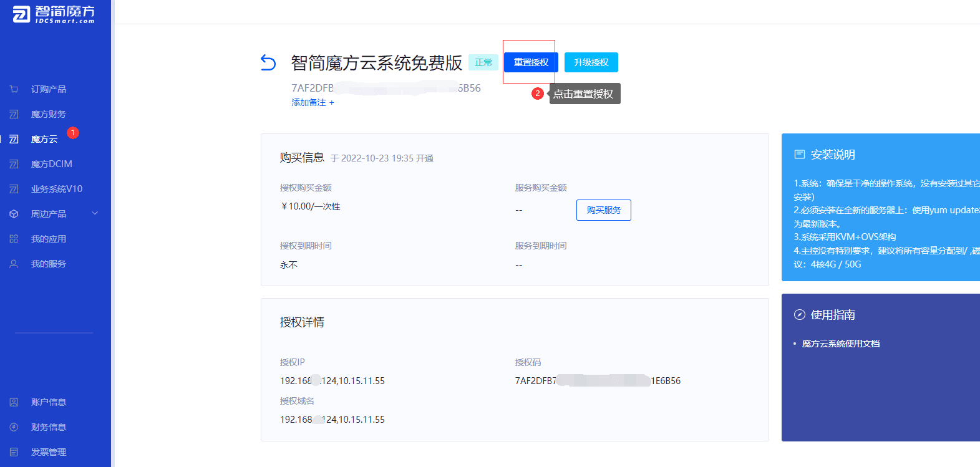Click the shopping cart icon for 订购产品
The image size is (980, 467).
tap(14, 89)
